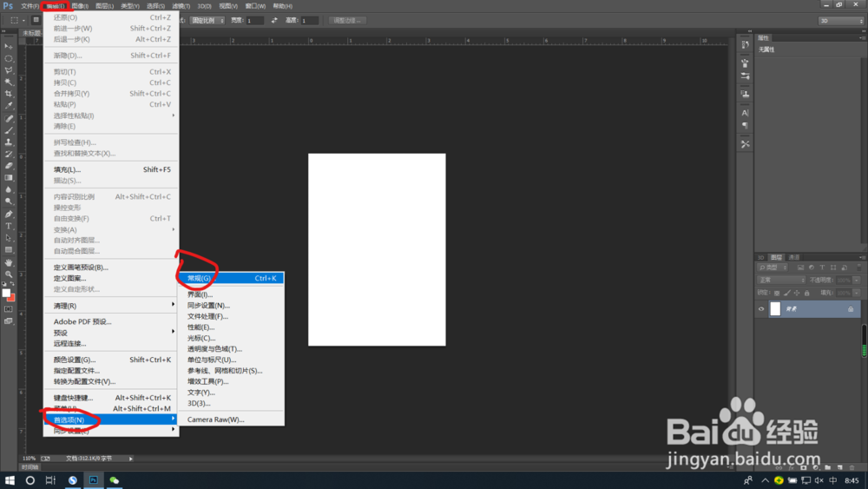Select the Hand tool
The height and width of the screenshot is (489, 868).
click(x=9, y=262)
